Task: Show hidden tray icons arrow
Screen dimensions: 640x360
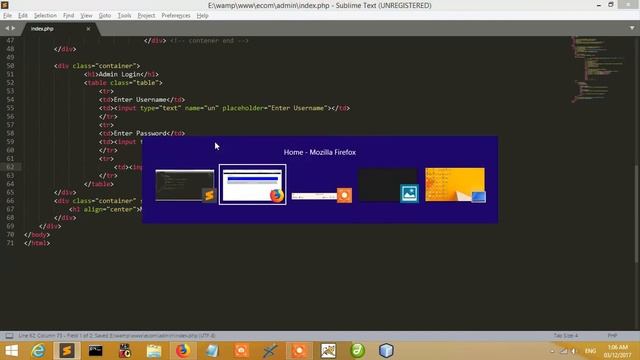Action: pyautogui.click(x=552, y=351)
